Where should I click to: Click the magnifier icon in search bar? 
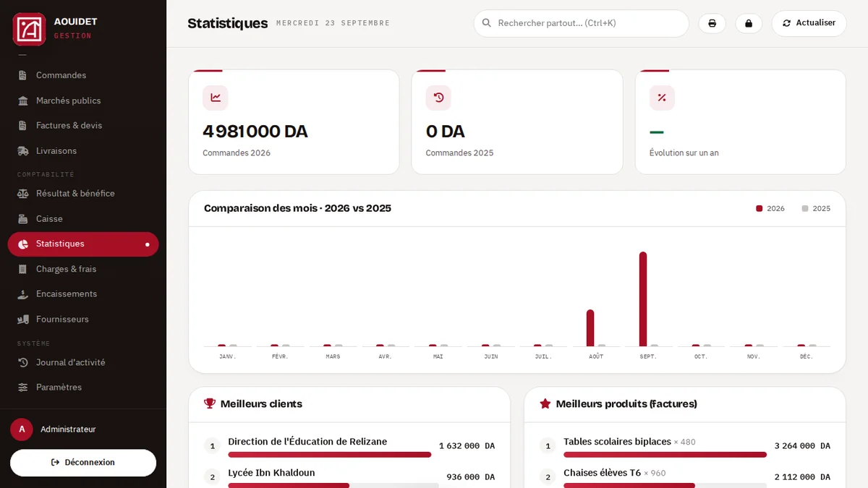(x=487, y=23)
